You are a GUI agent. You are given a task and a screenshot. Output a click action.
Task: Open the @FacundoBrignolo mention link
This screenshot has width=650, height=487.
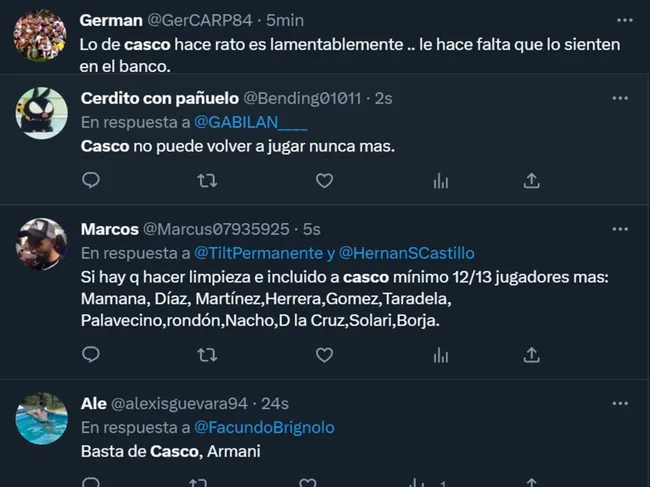264,427
